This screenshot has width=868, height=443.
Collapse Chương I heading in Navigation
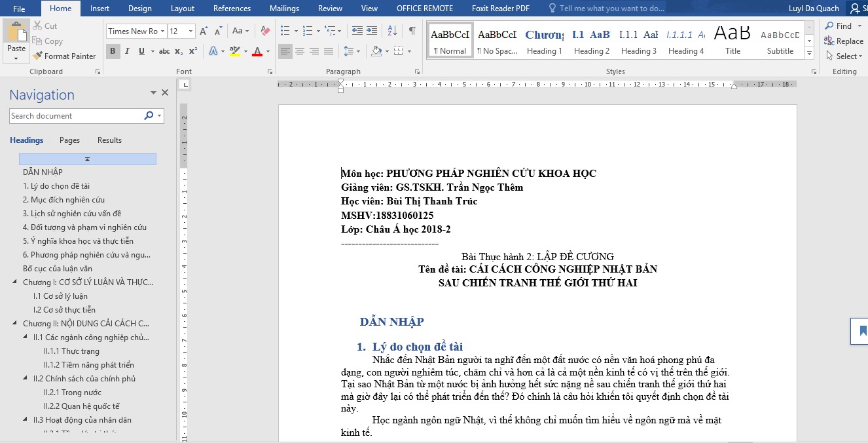point(15,282)
